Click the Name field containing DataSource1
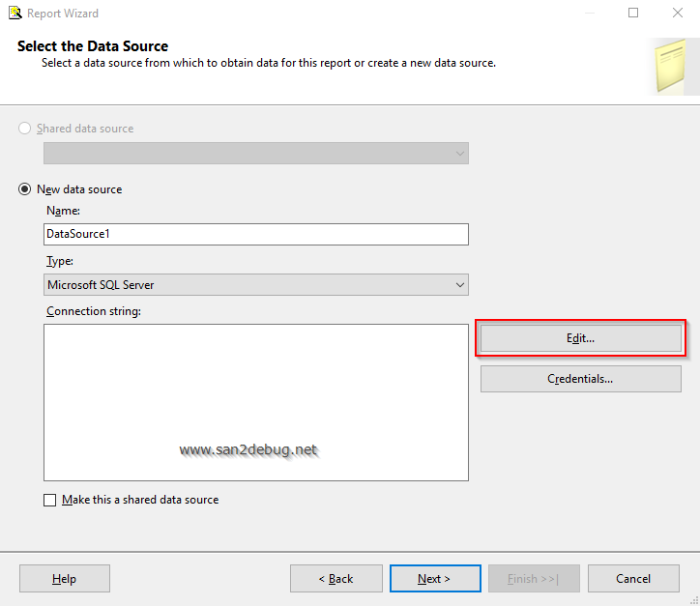This screenshot has height=606, width=700. pos(256,234)
